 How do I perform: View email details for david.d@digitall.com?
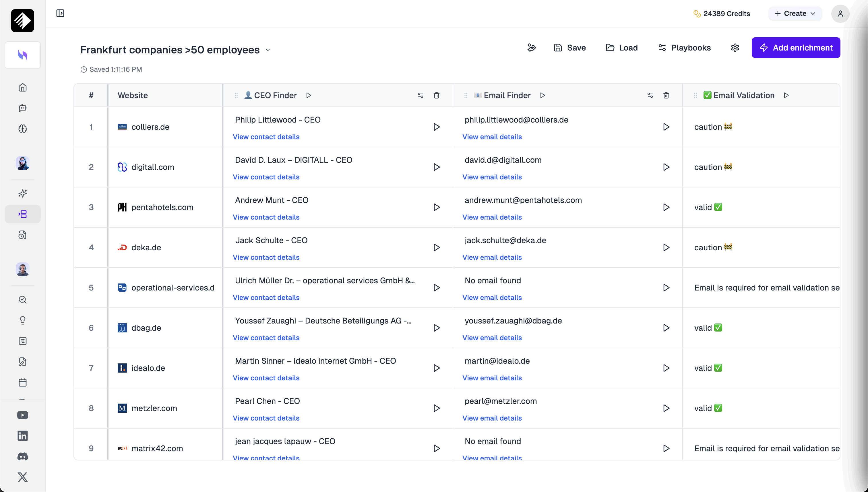(492, 177)
